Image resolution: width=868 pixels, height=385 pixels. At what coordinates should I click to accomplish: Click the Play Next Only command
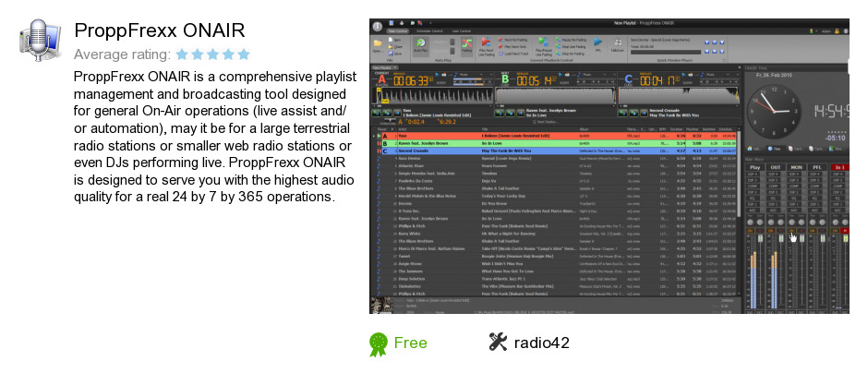[512, 47]
